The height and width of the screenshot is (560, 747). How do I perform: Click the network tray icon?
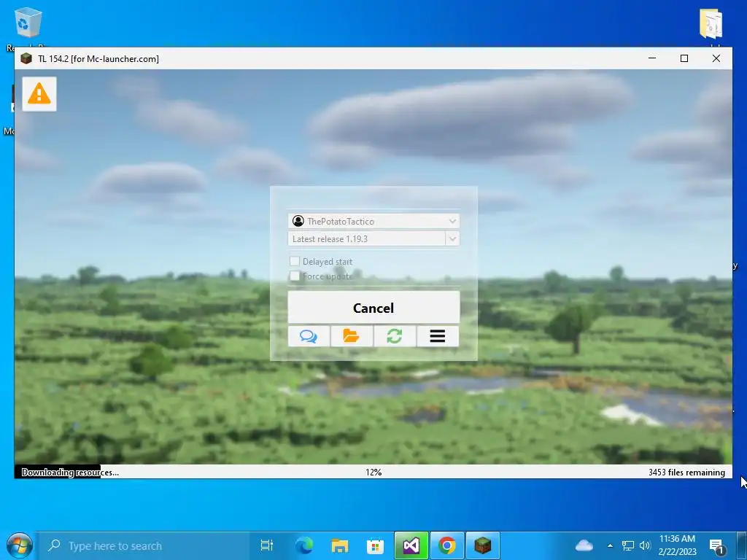point(628,545)
